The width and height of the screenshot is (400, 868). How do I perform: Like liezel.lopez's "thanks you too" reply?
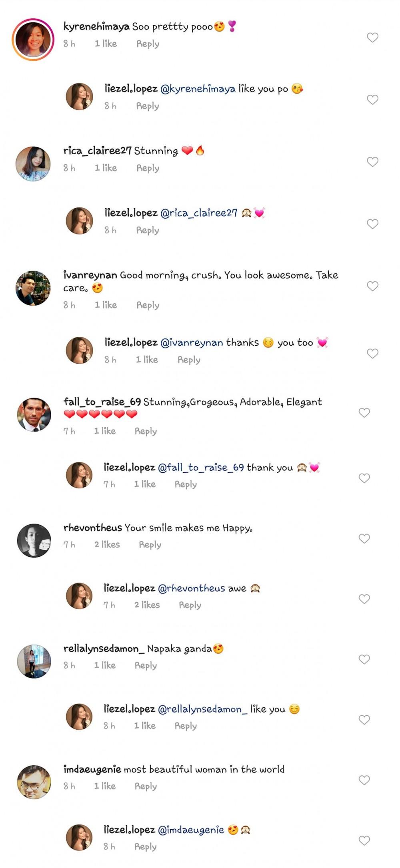pos(372,354)
